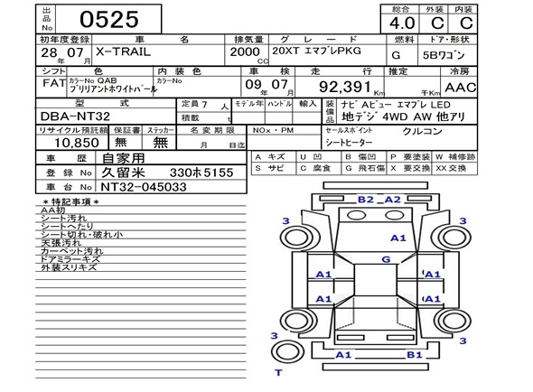Click the B1 mark on rear bumper
The height and width of the screenshot is (392, 533).
[x=415, y=355]
